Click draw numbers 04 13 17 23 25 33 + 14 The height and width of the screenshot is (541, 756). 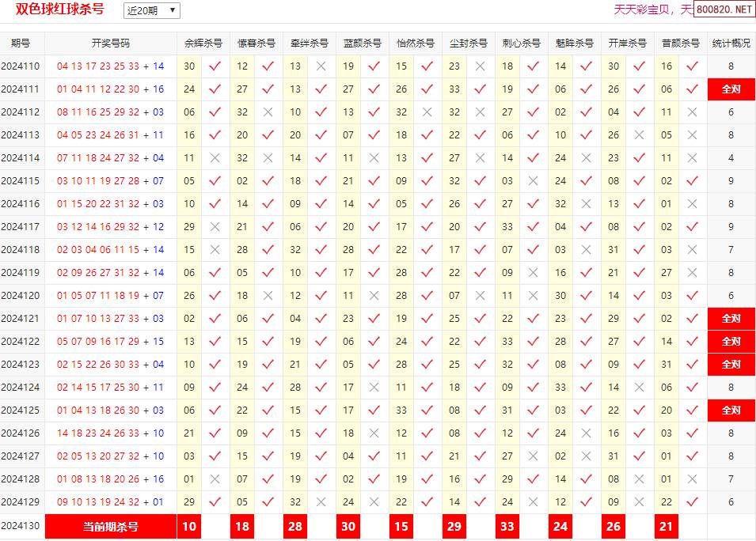pos(110,66)
